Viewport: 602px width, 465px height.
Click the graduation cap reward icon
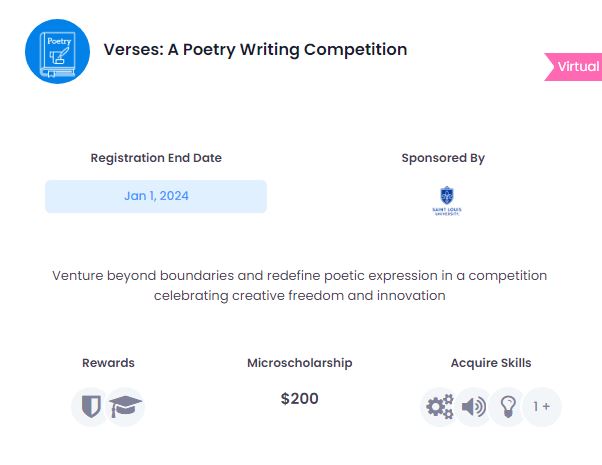point(125,406)
